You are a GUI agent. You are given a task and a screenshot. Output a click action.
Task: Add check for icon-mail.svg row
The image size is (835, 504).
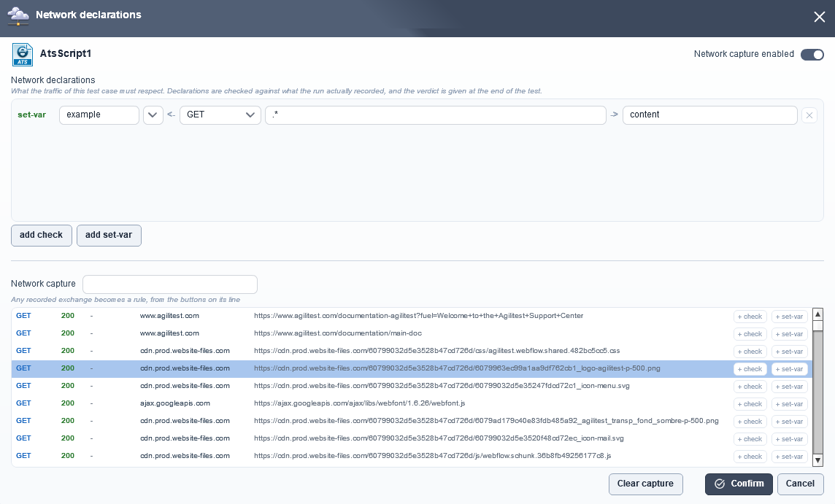(x=750, y=440)
